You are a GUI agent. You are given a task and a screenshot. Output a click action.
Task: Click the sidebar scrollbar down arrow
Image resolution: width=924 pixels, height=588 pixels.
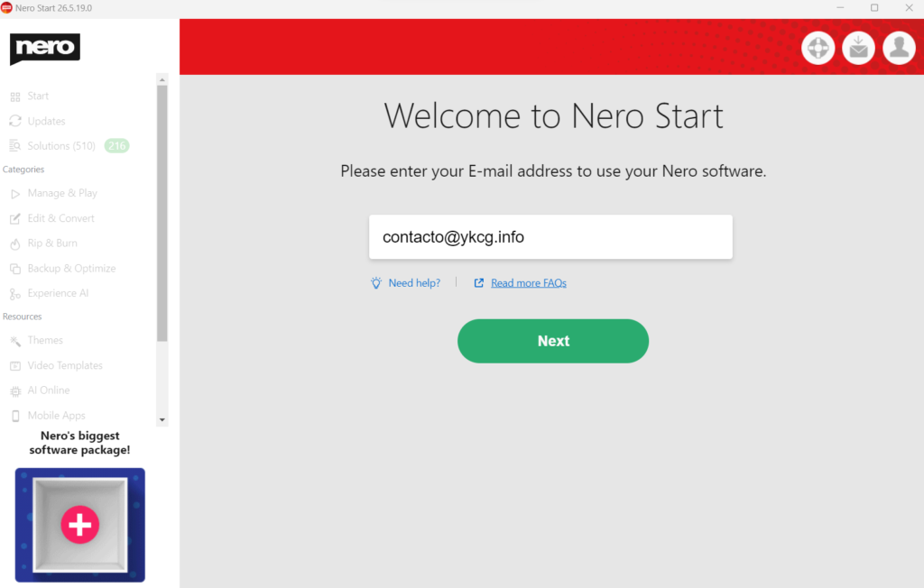162,420
